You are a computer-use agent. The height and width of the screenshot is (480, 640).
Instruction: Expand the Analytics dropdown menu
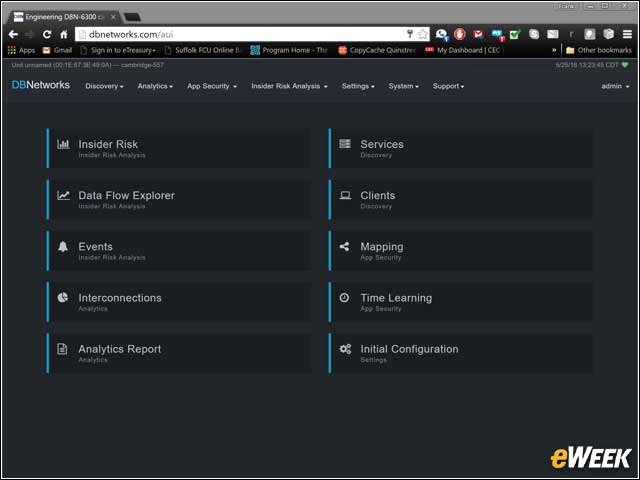[155, 86]
